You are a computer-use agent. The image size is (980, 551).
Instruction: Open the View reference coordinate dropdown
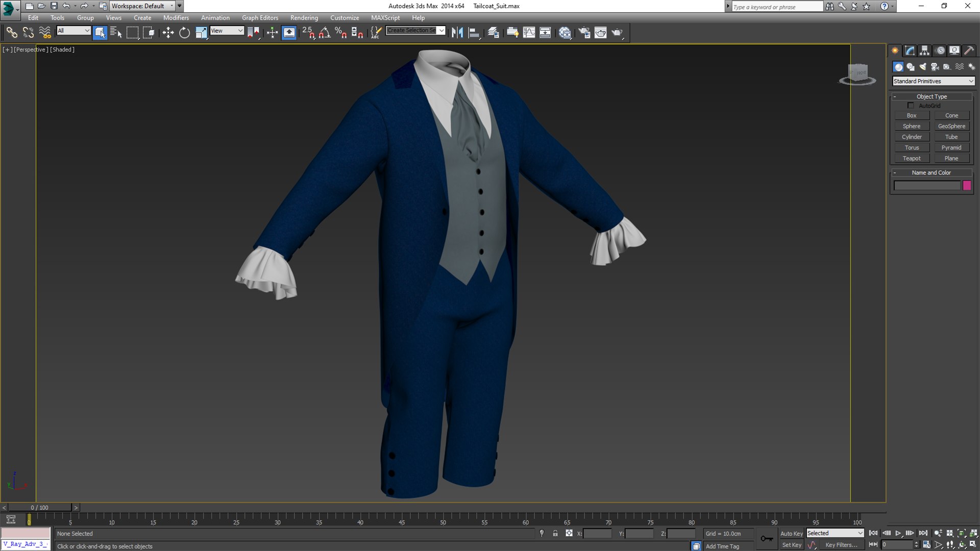click(x=227, y=31)
